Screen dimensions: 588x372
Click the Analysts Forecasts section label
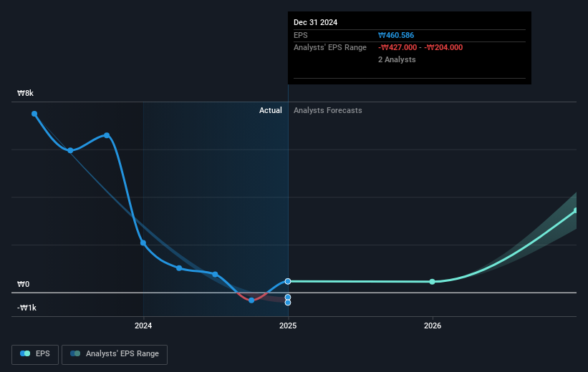click(328, 110)
